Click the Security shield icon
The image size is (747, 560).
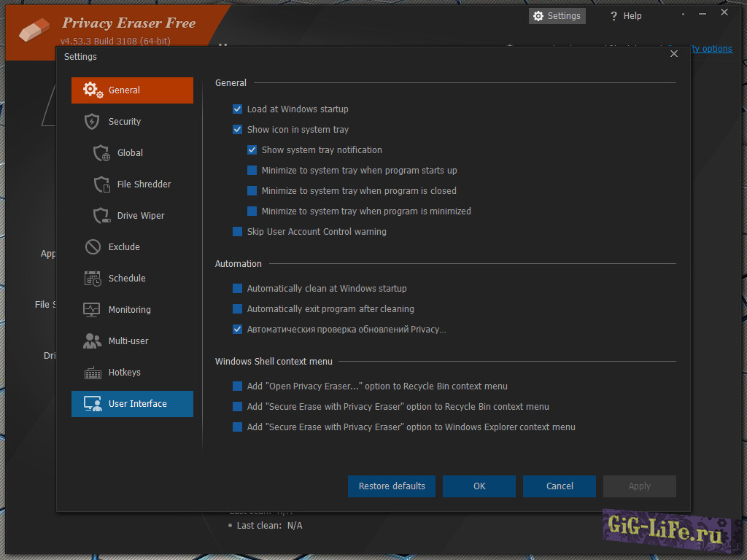pyautogui.click(x=93, y=121)
